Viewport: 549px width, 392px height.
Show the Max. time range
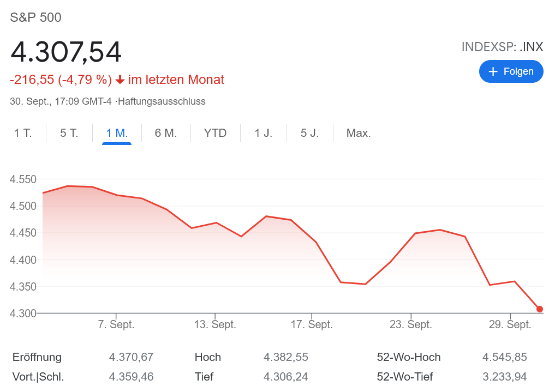point(359,133)
